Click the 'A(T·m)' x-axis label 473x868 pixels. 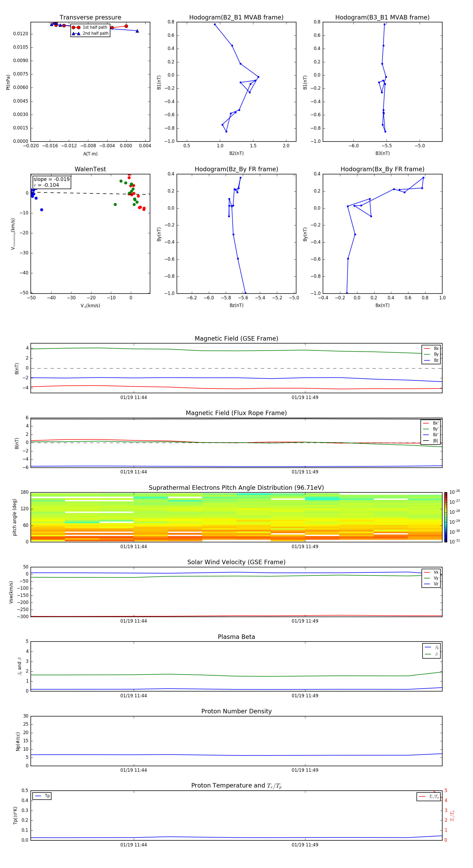[x=90, y=154]
